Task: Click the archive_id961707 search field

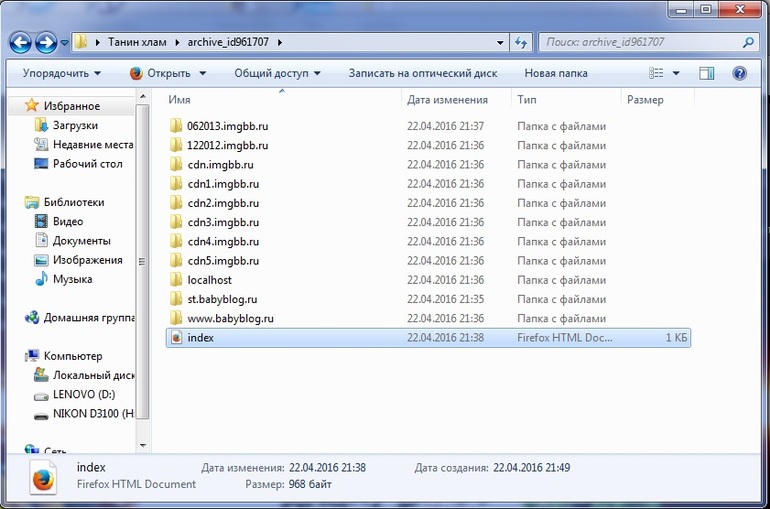Action: 640,43
